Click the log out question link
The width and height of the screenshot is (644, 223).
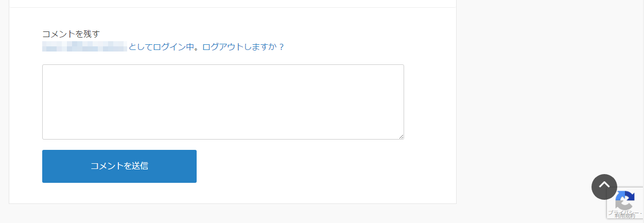pos(243,47)
